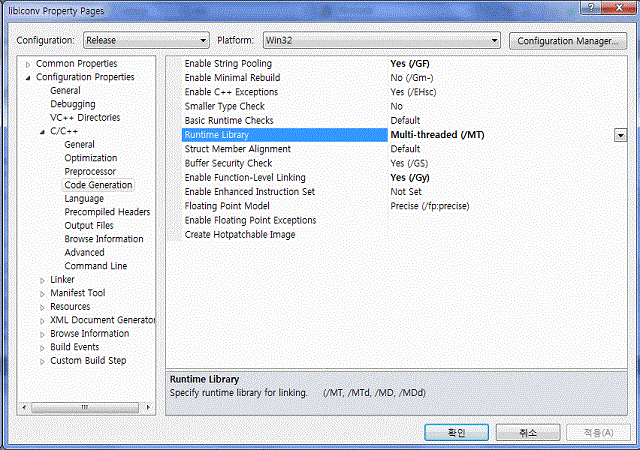Collapse the Configuration Properties node
640x450 pixels.
[28, 78]
